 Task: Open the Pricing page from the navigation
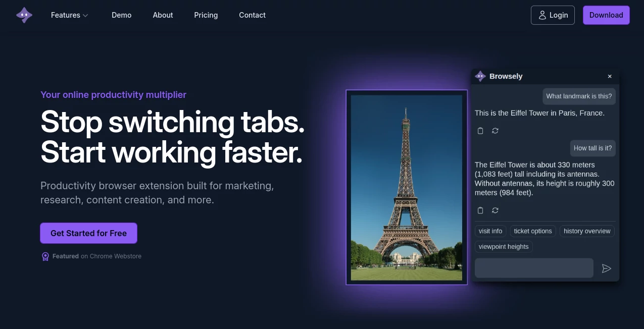(206, 15)
